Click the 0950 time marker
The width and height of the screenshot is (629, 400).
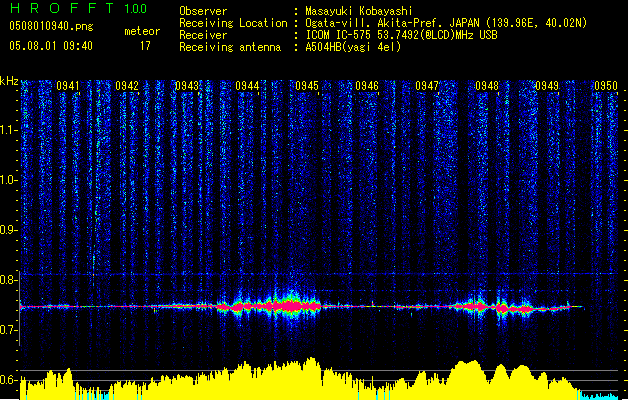point(606,87)
